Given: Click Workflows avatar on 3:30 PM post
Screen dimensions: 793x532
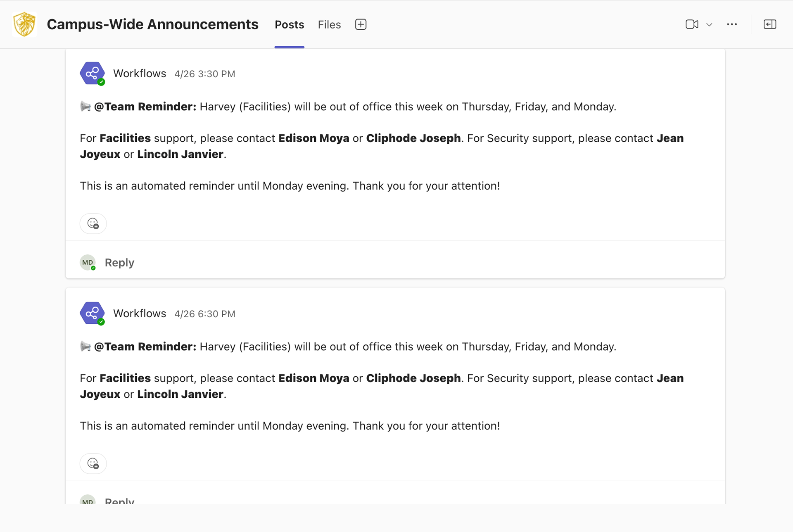Looking at the screenshot, I should (92, 74).
